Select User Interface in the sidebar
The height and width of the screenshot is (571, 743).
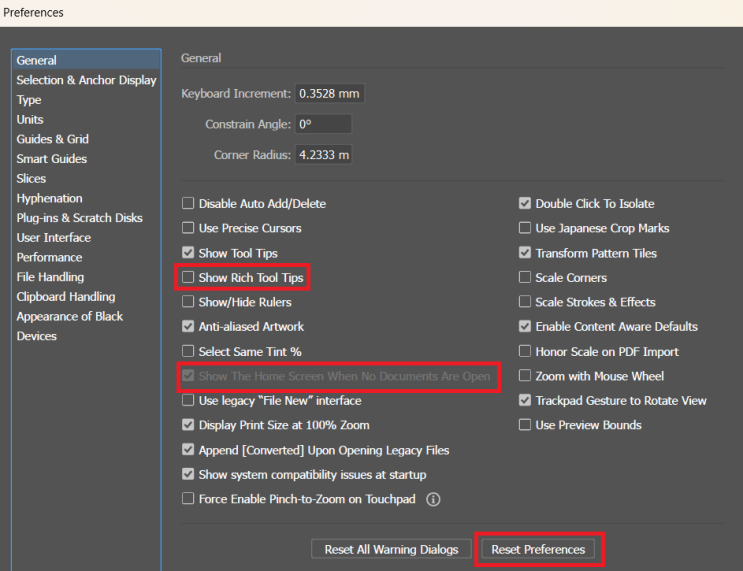pyautogui.click(x=53, y=238)
